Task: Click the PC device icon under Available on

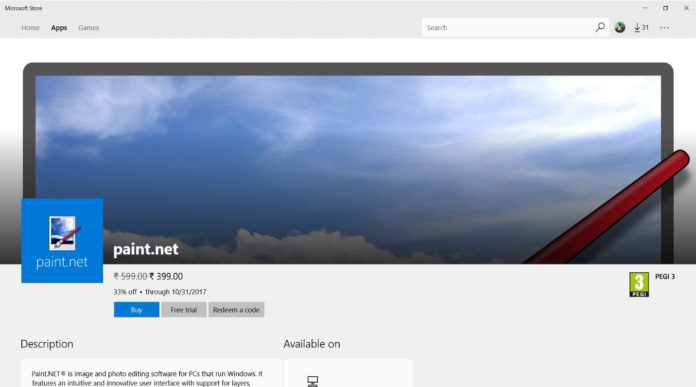Action: (x=312, y=381)
